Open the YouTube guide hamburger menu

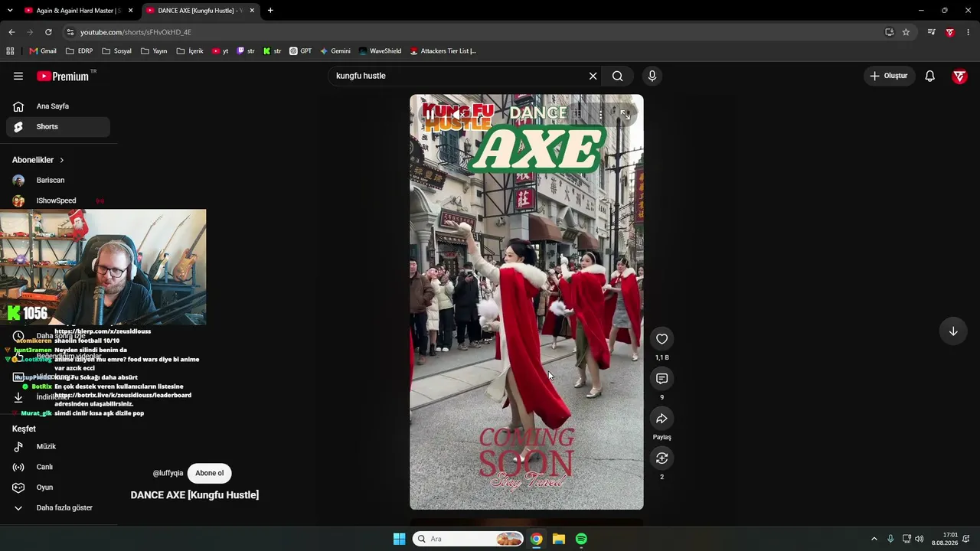click(18, 76)
